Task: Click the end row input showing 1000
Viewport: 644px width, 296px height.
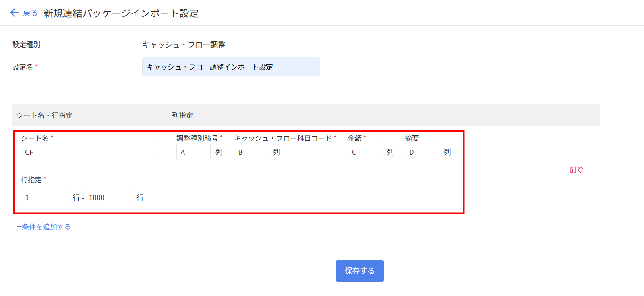Action: pyautogui.click(x=108, y=197)
